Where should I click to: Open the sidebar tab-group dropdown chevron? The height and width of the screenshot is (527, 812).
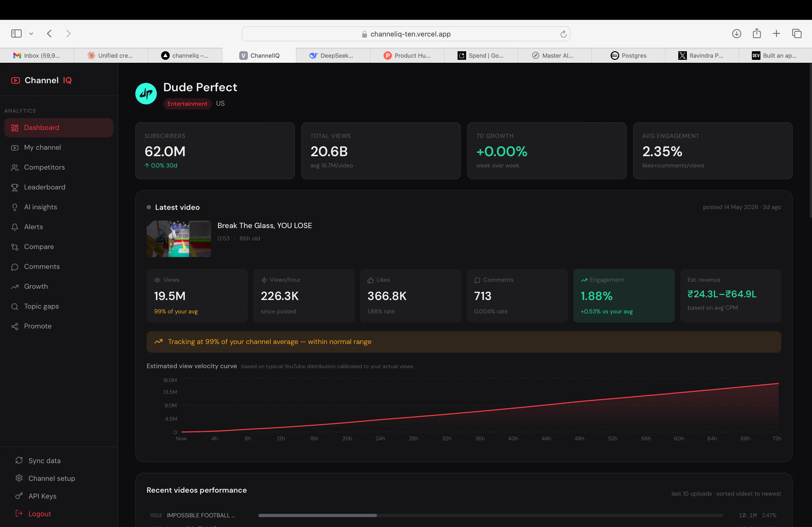[x=31, y=33]
